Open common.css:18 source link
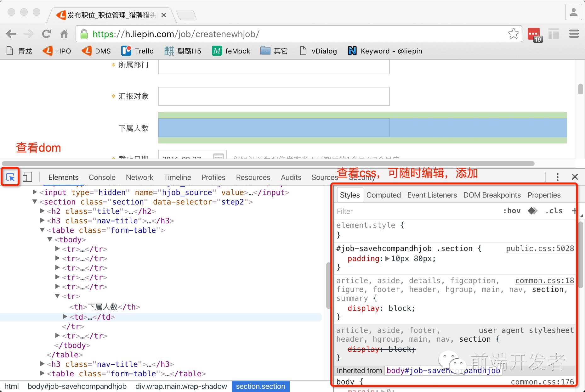Image resolution: width=585 pixels, height=392 pixels. click(x=545, y=280)
